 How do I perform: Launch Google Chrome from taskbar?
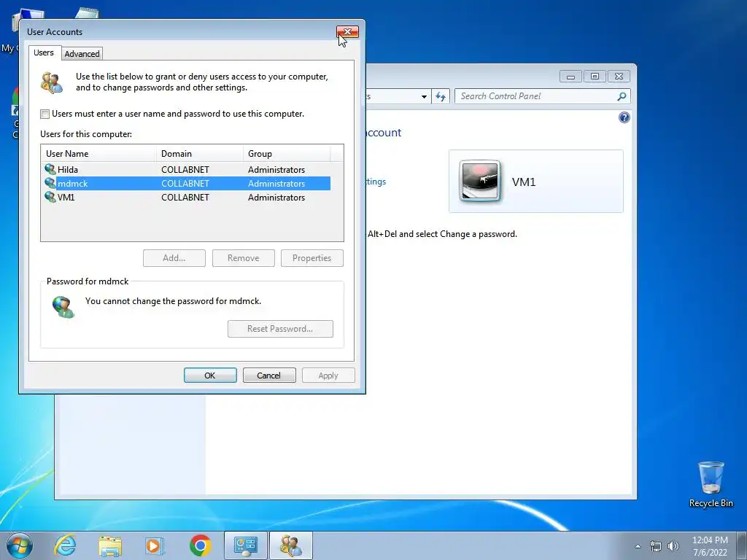click(x=200, y=545)
